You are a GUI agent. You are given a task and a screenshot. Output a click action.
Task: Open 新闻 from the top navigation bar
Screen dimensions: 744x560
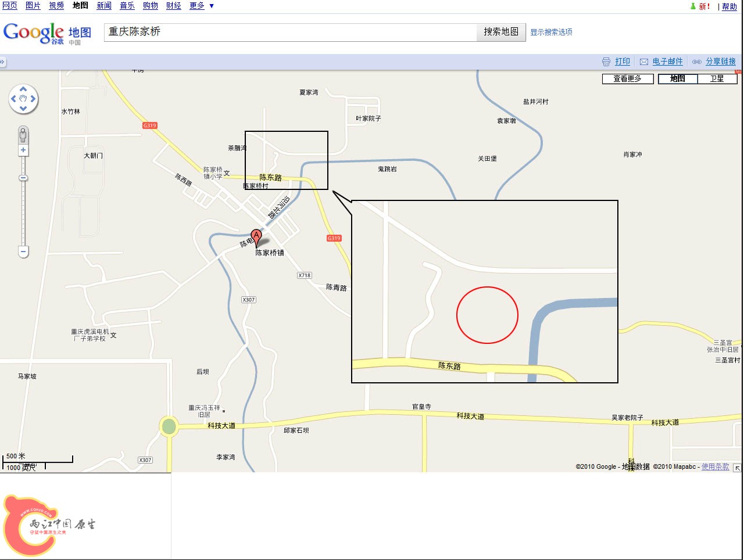click(103, 6)
